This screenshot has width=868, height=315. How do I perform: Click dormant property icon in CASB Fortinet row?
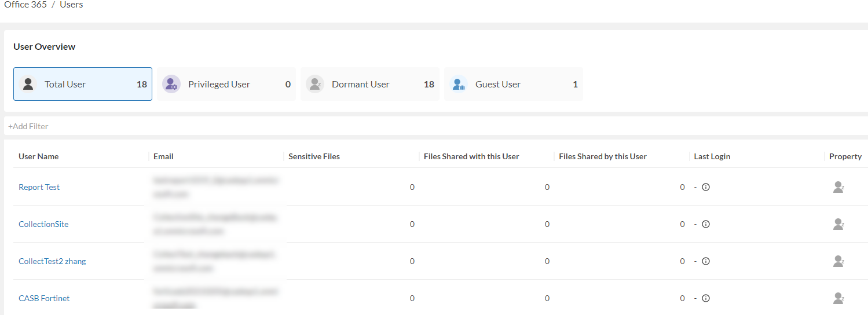tap(838, 298)
